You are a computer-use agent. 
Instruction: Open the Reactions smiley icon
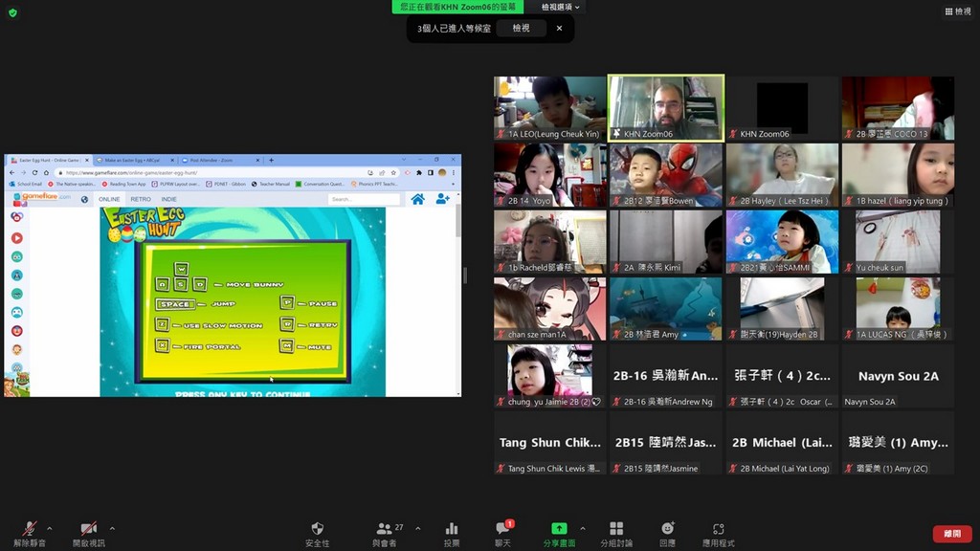(x=667, y=533)
